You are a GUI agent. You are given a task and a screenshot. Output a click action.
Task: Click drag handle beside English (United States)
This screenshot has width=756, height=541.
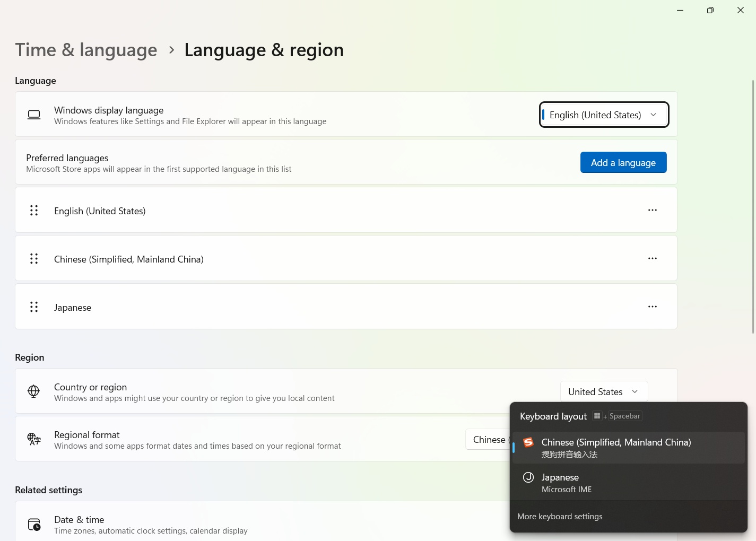pos(34,211)
